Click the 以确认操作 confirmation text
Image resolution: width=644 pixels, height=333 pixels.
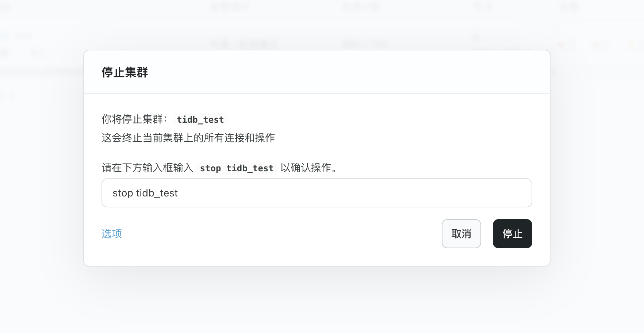[308, 168]
